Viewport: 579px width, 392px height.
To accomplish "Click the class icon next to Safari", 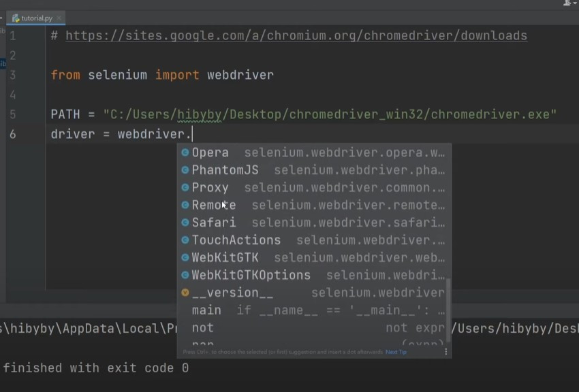I will click(185, 223).
